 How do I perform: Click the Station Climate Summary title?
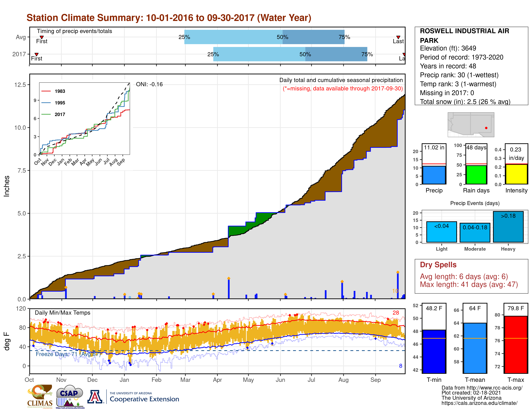pyautogui.click(x=169, y=18)
